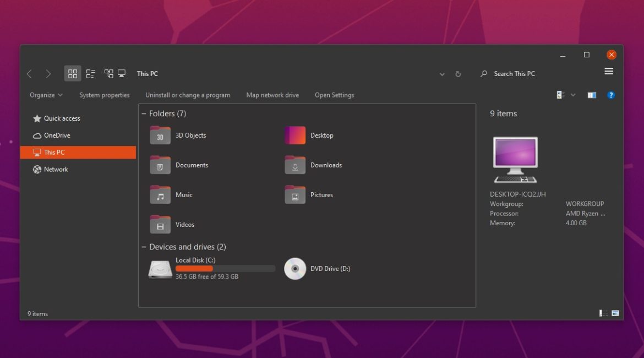The width and height of the screenshot is (644, 358).
Task: Toggle the preview pane button
Action: click(x=592, y=95)
